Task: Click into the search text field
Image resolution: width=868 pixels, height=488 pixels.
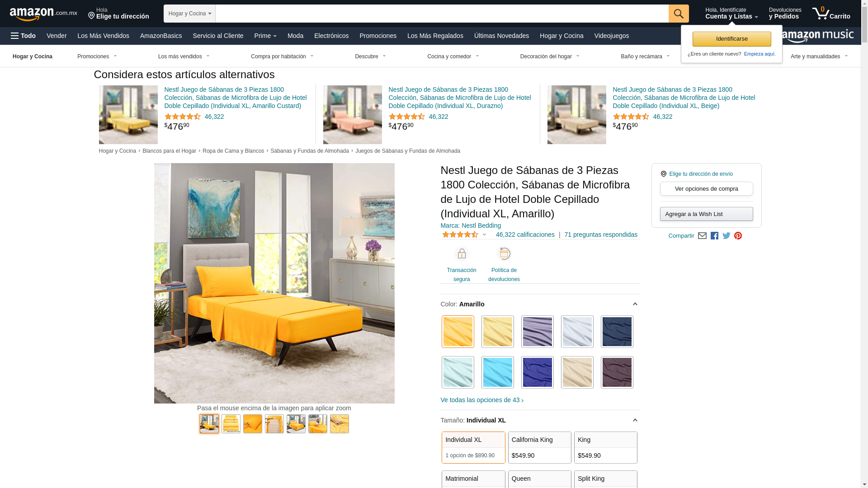Action: tap(442, 14)
